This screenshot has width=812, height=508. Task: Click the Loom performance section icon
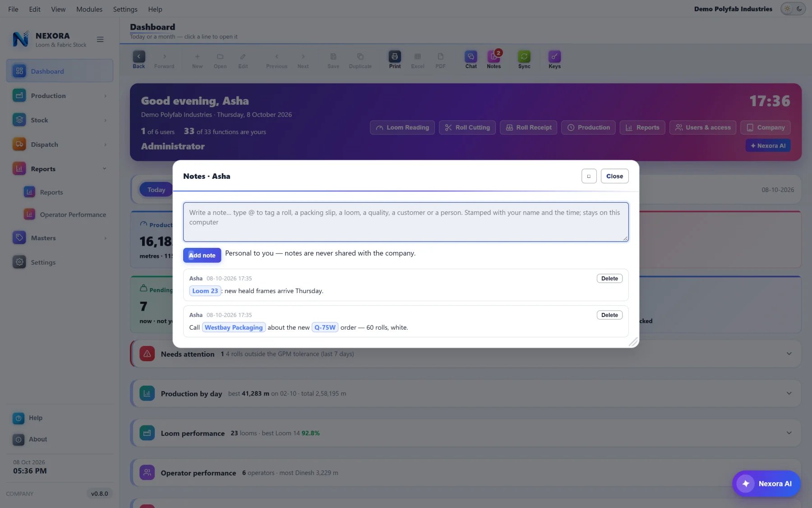[x=147, y=433]
